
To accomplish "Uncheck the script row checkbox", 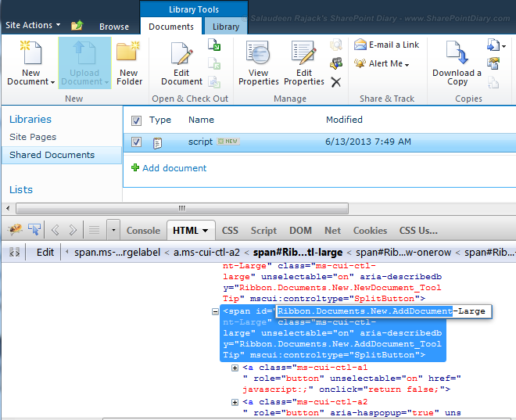I will (x=136, y=142).
